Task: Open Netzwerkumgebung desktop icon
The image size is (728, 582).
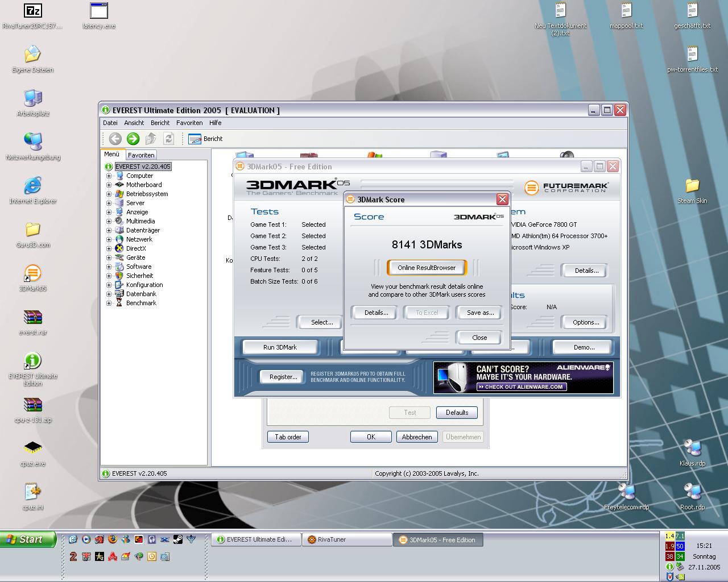Action: pyautogui.click(x=32, y=147)
